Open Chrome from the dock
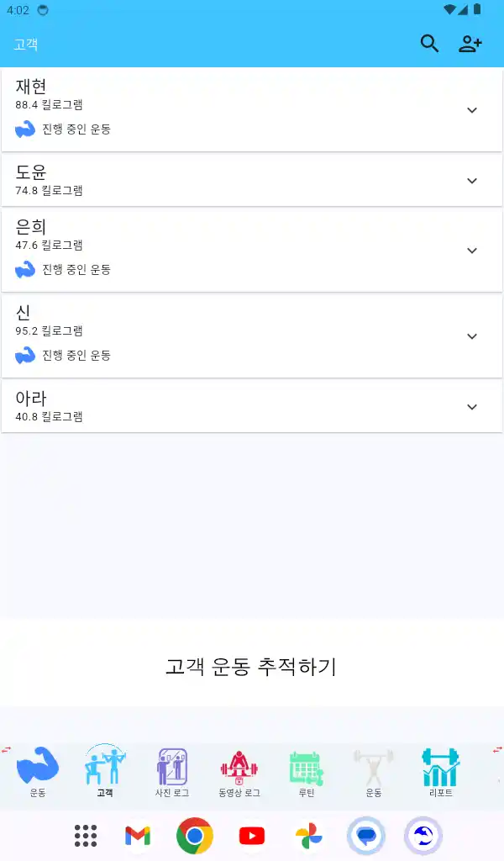Viewport: 504px width, 861px height. (x=194, y=836)
